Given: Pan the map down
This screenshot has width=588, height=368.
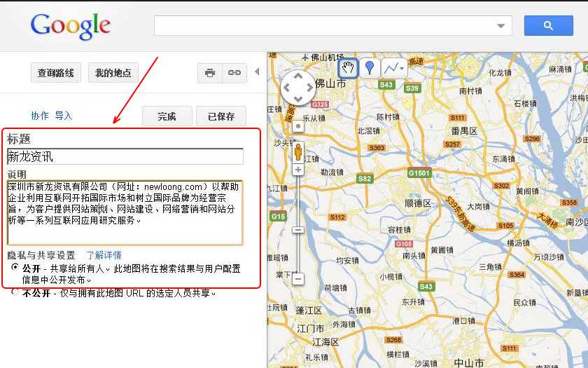Looking at the screenshot, I should coord(298,99).
